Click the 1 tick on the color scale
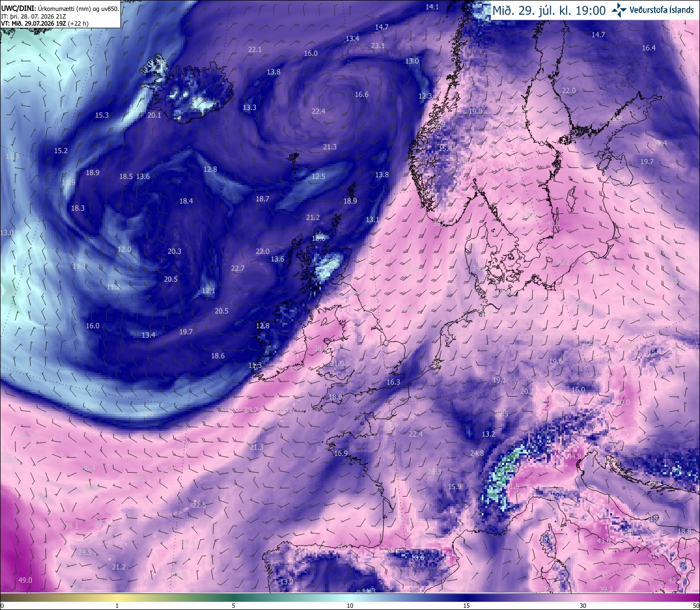The width and height of the screenshot is (700, 610). click(117, 606)
